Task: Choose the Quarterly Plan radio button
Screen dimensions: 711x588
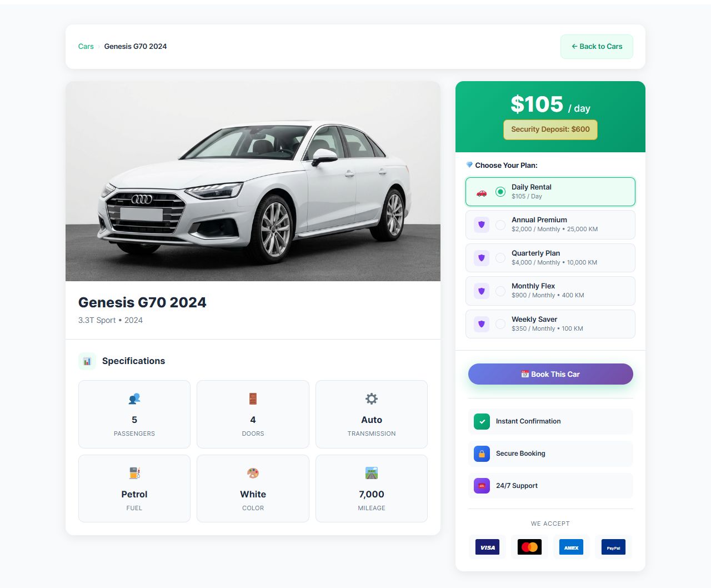Action: [x=500, y=258]
